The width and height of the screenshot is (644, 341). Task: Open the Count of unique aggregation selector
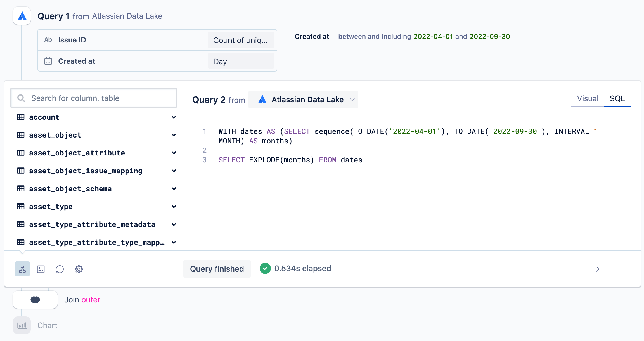tap(241, 40)
